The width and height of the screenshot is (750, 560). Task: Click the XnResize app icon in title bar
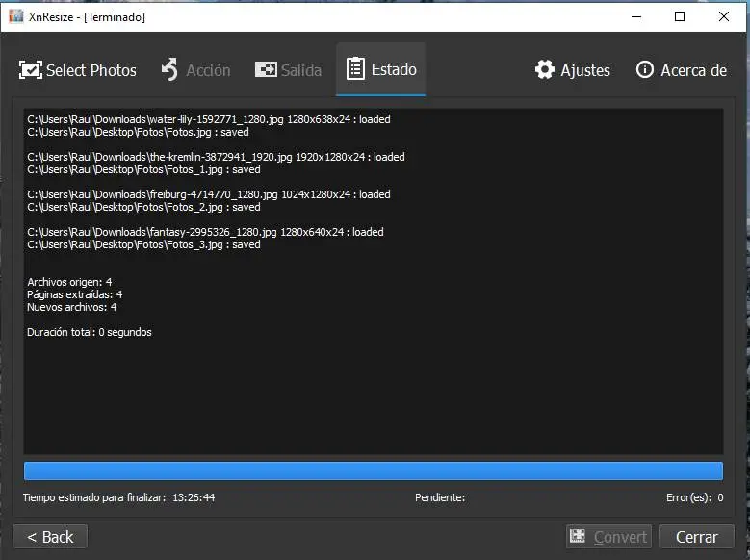15,16
